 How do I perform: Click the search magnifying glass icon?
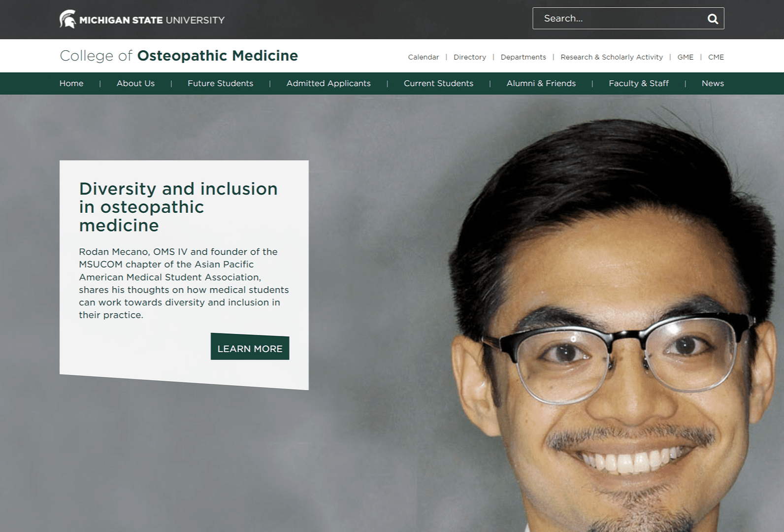[x=713, y=19]
